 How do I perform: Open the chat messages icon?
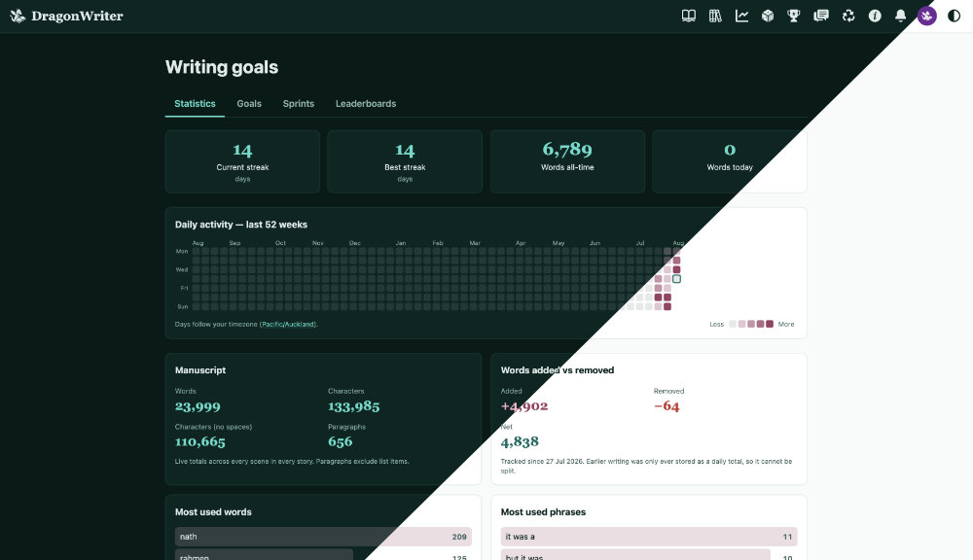coord(821,16)
